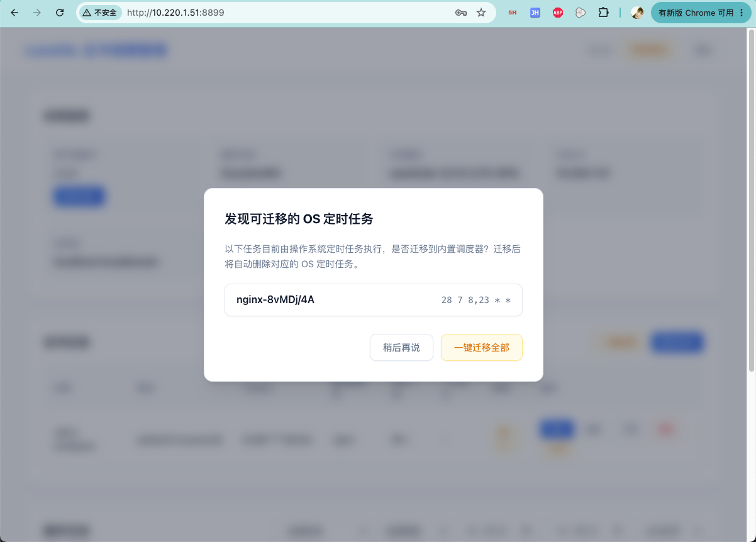Screen dimensions: 756x542
Task: Open the JH extension icon
Action: [535, 13]
